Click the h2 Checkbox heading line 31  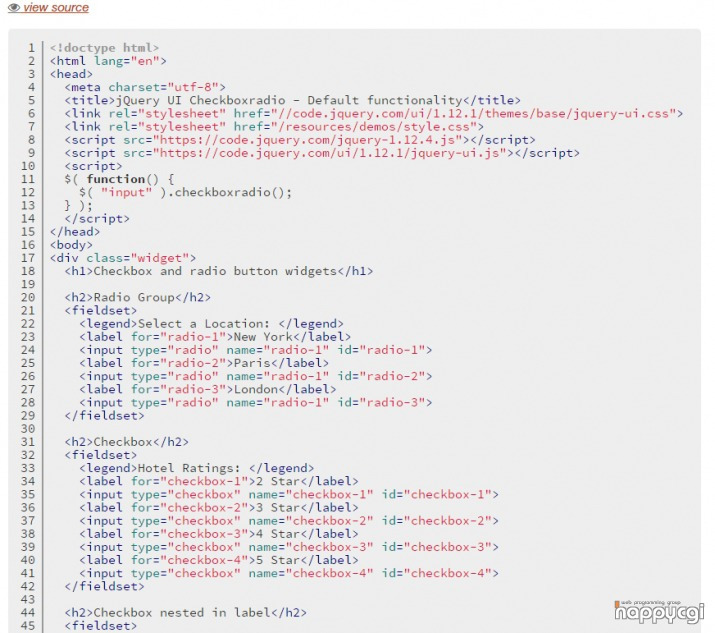pos(127,442)
